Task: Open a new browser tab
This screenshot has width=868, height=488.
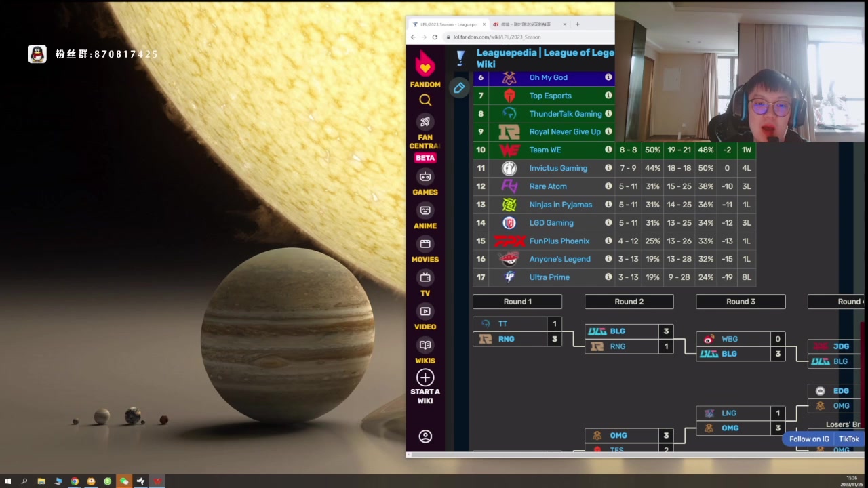Action: pos(577,24)
